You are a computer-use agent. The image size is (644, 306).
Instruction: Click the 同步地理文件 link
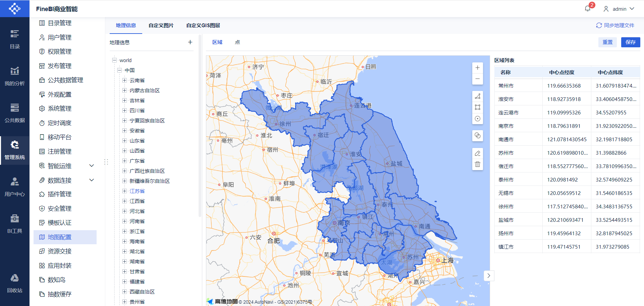tap(615, 25)
